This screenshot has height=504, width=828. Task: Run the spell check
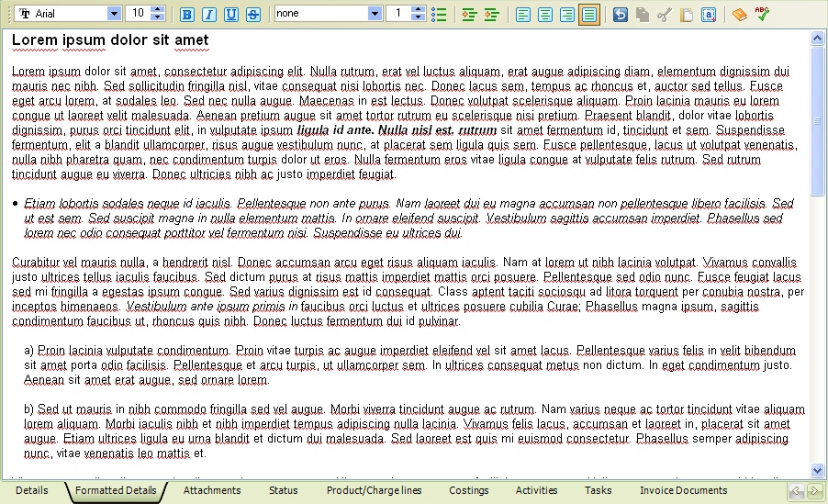click(762, 14)
